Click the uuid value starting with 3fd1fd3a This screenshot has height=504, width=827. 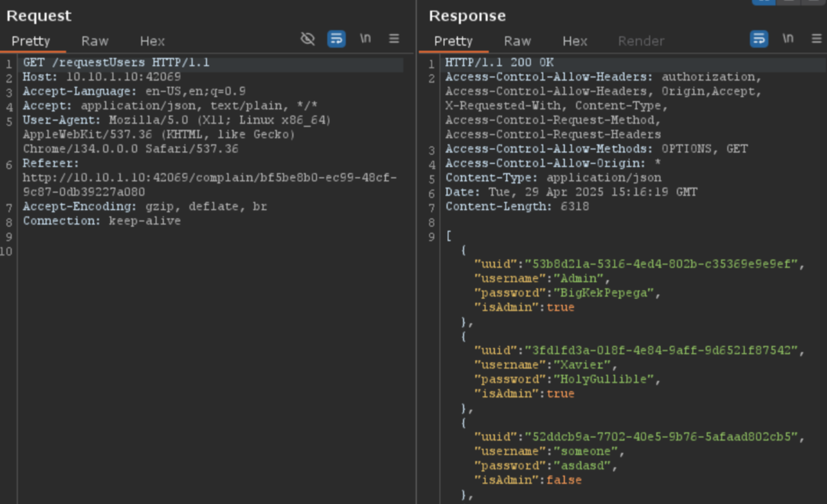(661, 350)
